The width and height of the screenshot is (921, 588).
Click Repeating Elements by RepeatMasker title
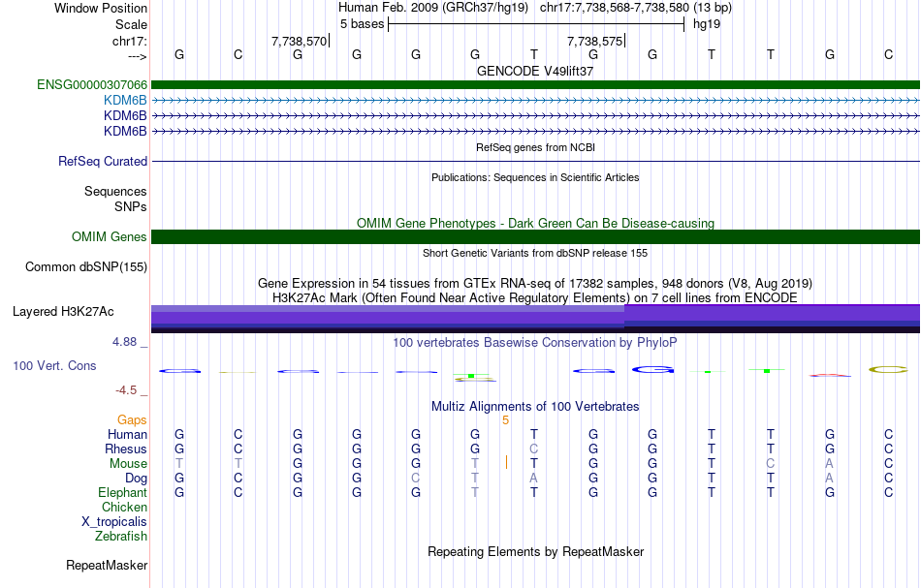[535, 552]
